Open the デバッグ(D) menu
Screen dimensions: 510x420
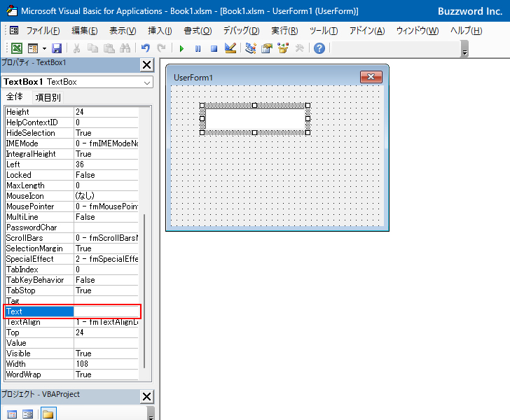(241, 31)
